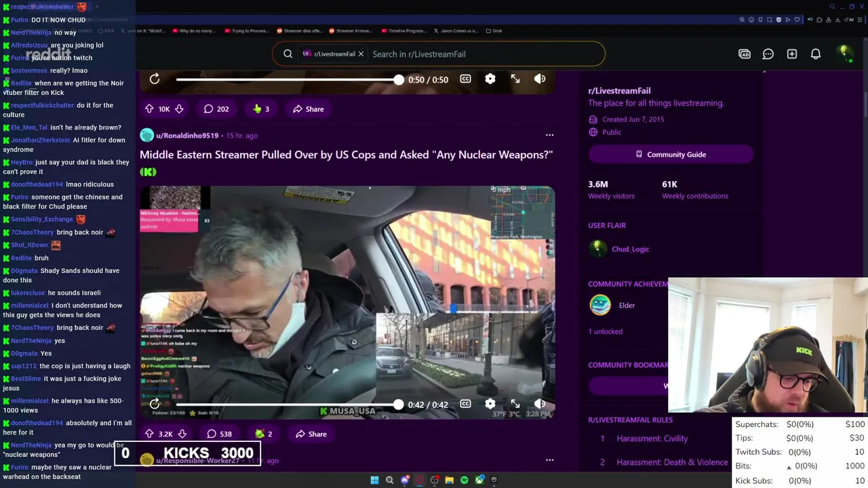
Task: Downvote the post with 3.2K votes
Action: (182, 434)
